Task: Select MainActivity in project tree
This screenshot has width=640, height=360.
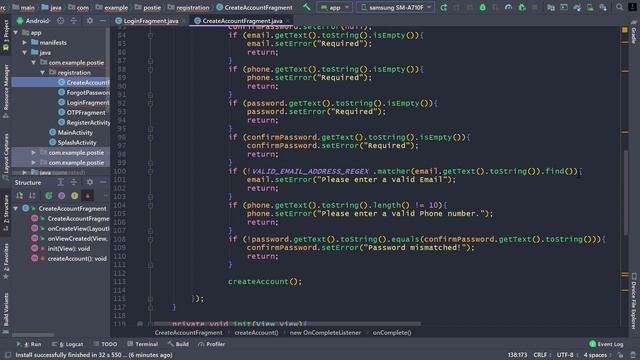Action: (71, 133)
